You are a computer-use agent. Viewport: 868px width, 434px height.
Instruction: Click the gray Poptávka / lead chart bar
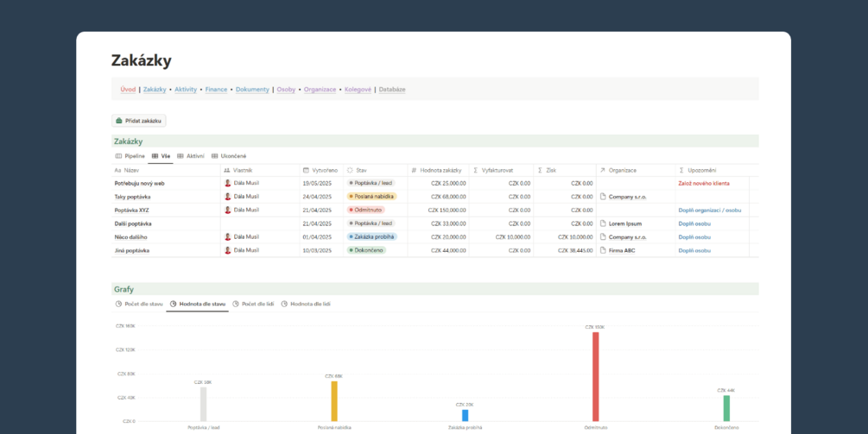(x=204, y=404)
